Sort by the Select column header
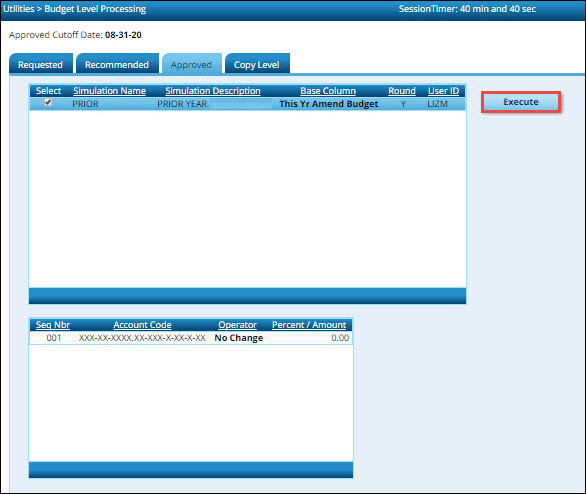The image size is (586, 494). click(48, 91)
